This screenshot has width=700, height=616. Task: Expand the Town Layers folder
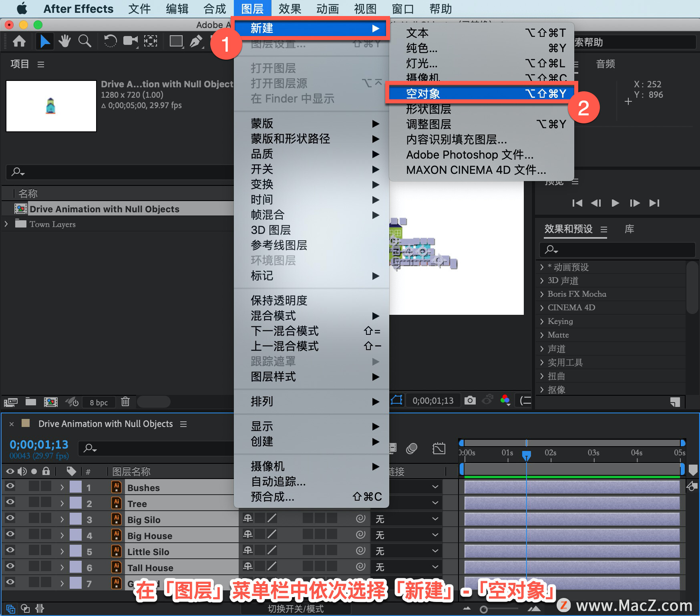point(6,224)
